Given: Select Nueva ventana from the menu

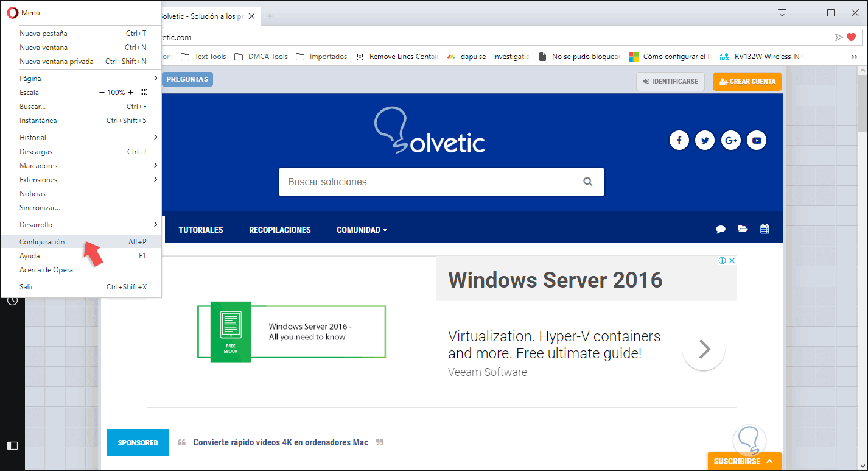Looking at the screenshot, I should [81, 48].
